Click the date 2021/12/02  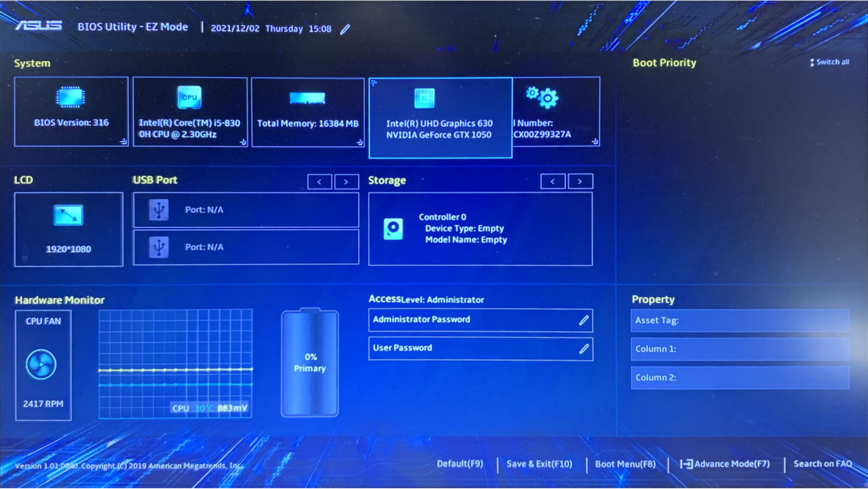[235, 29]
